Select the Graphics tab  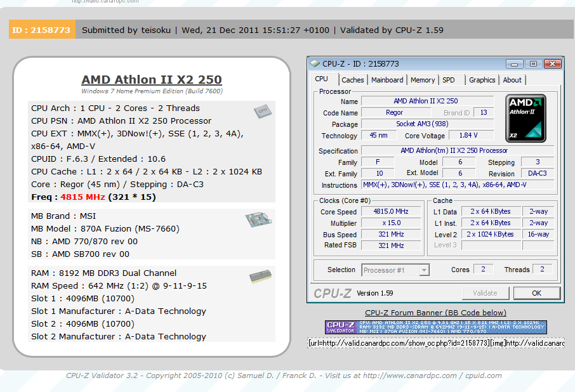pyautogui.click(x=482, y=80)
